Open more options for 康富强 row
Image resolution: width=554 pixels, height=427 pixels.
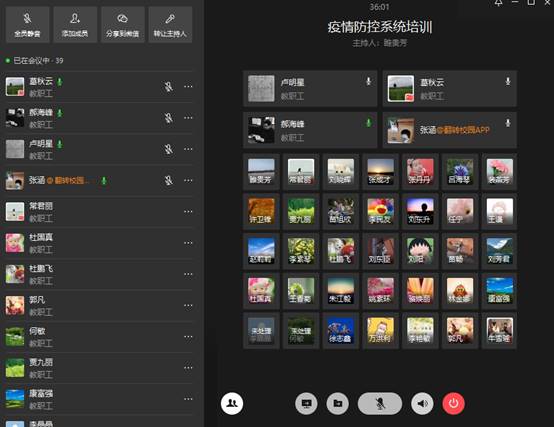pos(188,399)
